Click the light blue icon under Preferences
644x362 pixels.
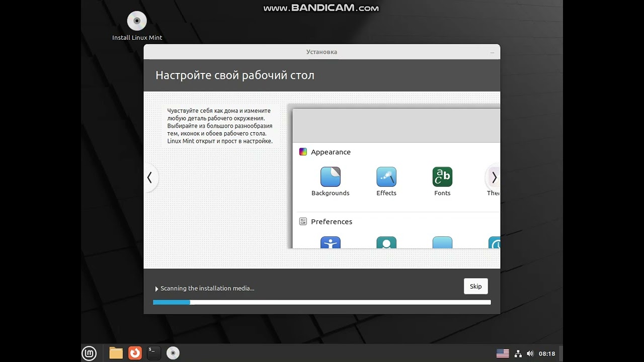442,242
